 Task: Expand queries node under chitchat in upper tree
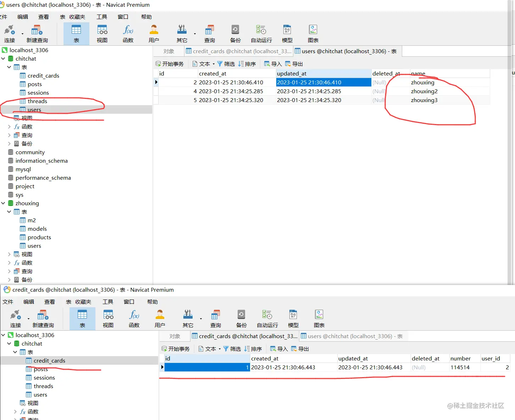click(9, 135)
